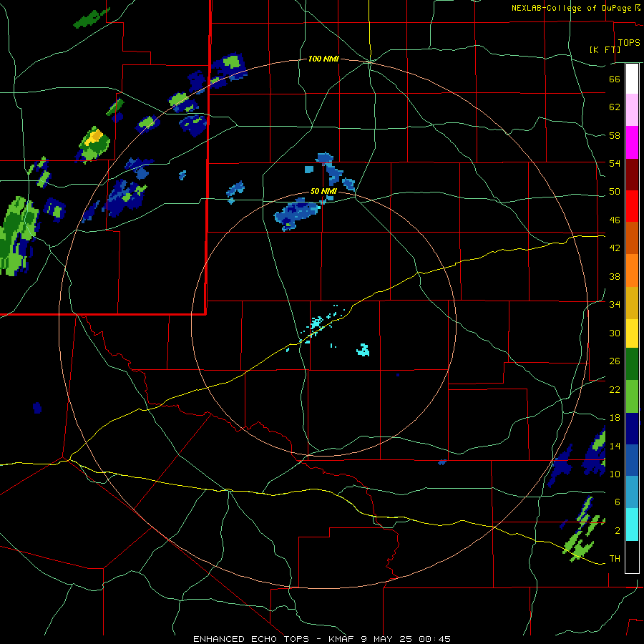Select the bright red legend swatch
644x644 pixels.
coord(632,206)
